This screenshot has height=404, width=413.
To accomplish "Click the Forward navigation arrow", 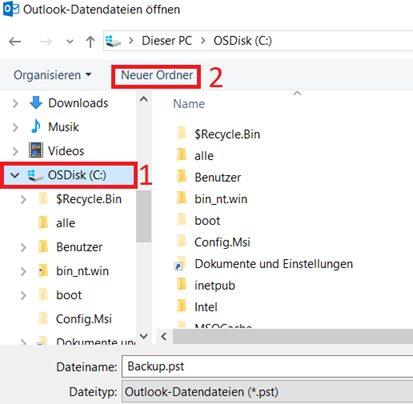I will click(x=46, y=42).
